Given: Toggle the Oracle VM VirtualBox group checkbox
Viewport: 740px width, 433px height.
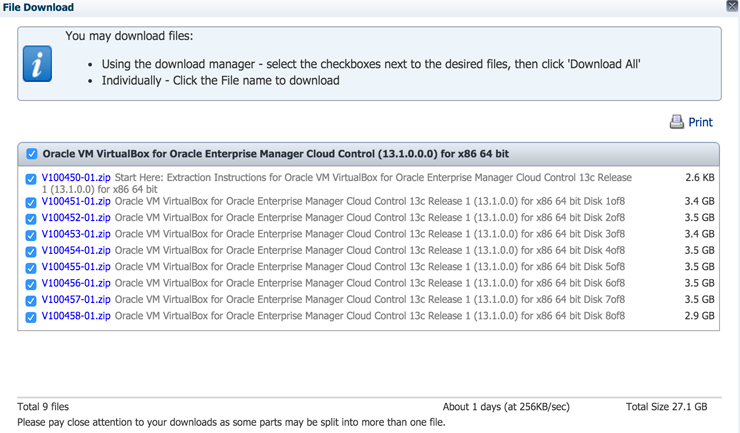Looking at the screenshot, I should click(32, 154).
